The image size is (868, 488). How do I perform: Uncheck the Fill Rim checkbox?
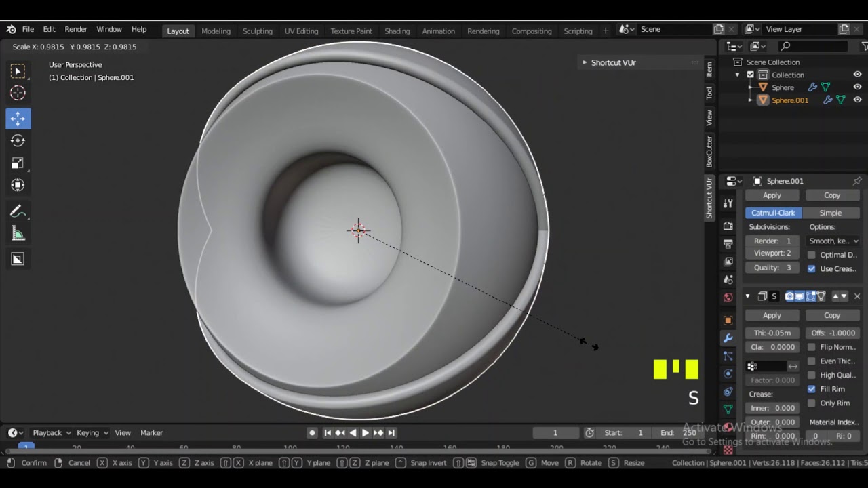[812, 389]
